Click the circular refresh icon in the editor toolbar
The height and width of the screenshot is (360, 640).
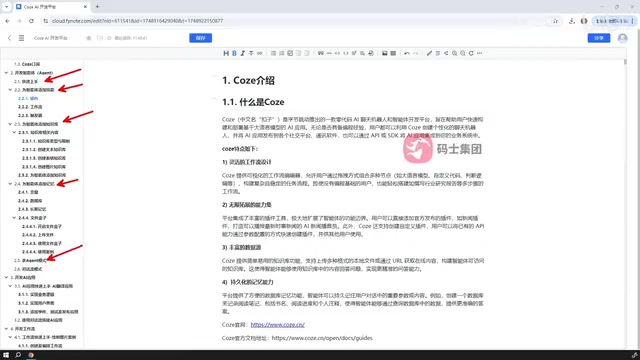pyautogui.click(x=471, y=53)
